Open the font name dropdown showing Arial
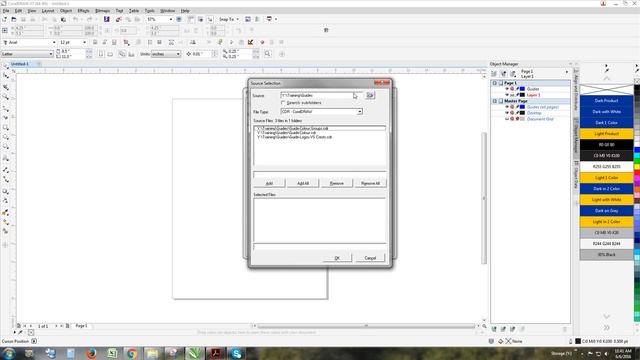640x360 pixels. tap(53, 42)
